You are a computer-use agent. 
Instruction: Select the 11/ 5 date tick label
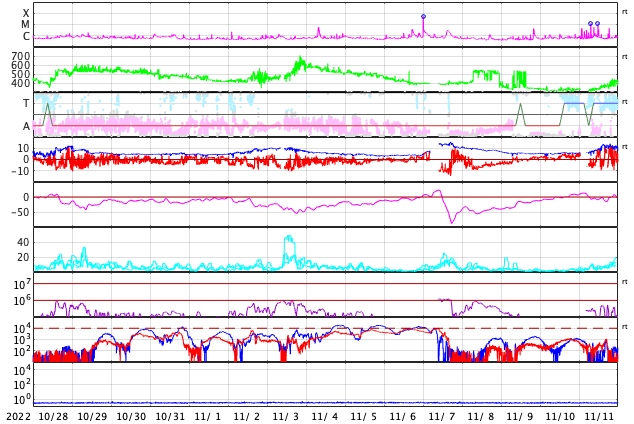[x=364, y=417]
